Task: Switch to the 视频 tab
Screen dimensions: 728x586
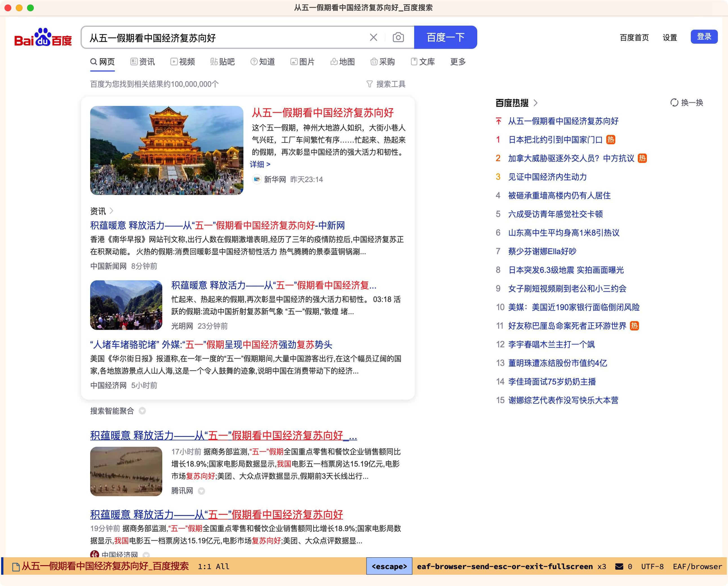Action: pos(183,61)
